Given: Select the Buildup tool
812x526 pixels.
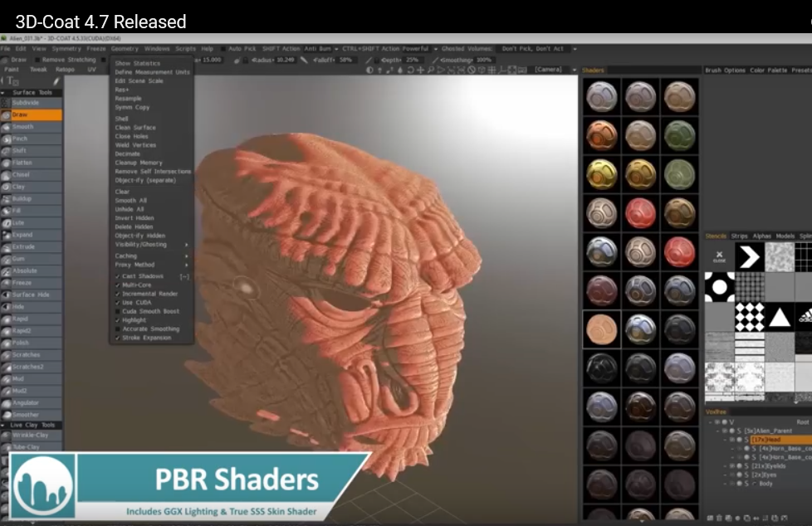Looking at the screenshot, I should click(32, 198).
